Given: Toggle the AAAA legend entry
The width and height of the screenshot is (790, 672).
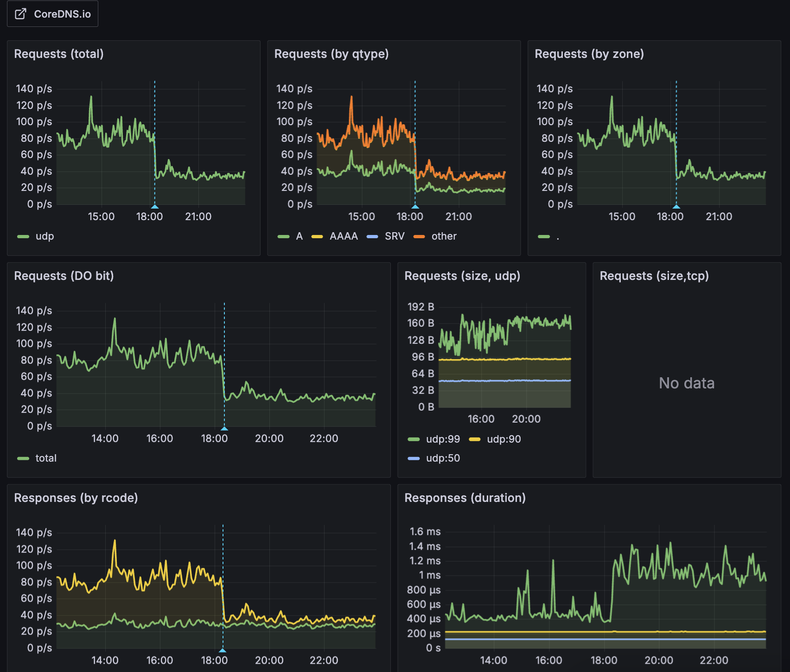Looking at the screenshot, I should [343, 236].
